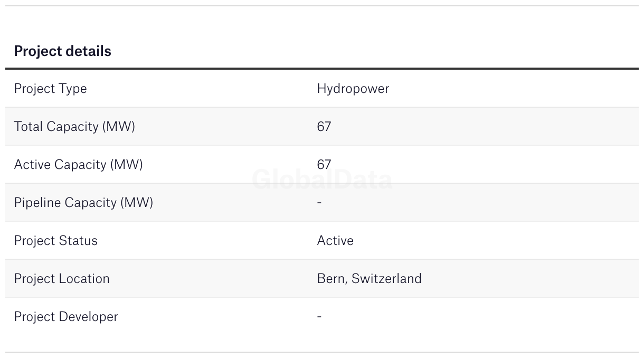Click the Pipeline Capacity dash value
This screenshot has height=358, width=644.
[319, 202]
